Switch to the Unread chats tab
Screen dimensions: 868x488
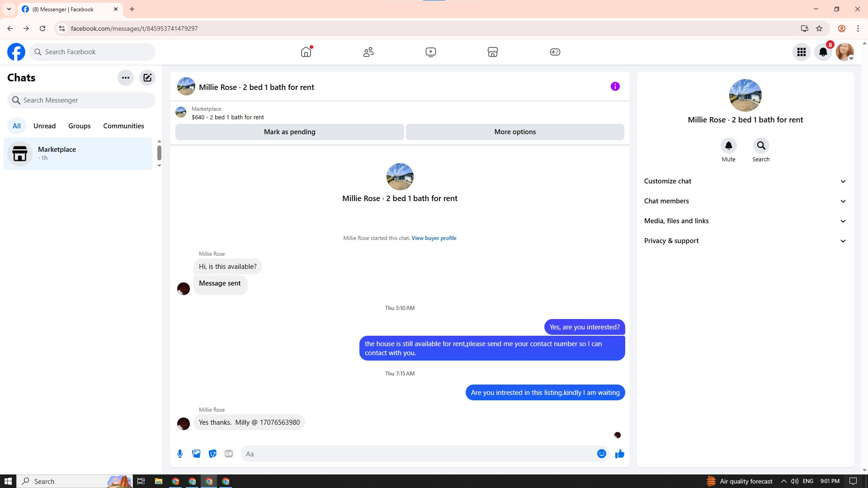(44, 126)
